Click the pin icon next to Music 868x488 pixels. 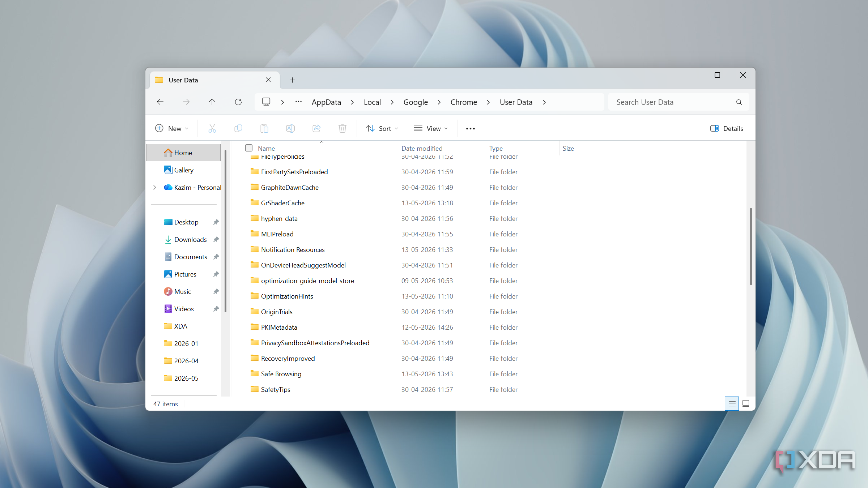coord(216,291)
